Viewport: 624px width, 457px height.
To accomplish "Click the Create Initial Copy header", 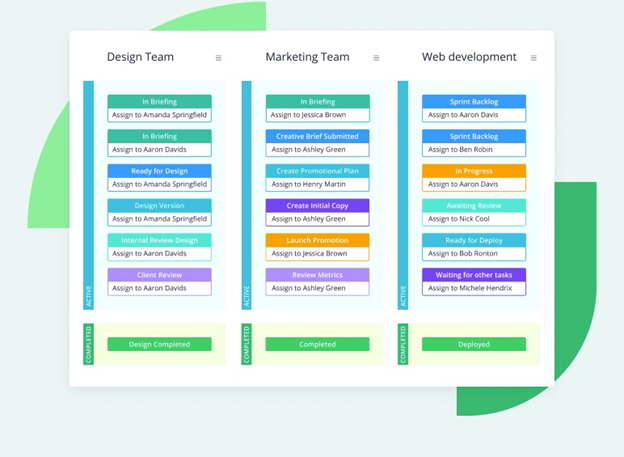I will click(x=318, y=205).
